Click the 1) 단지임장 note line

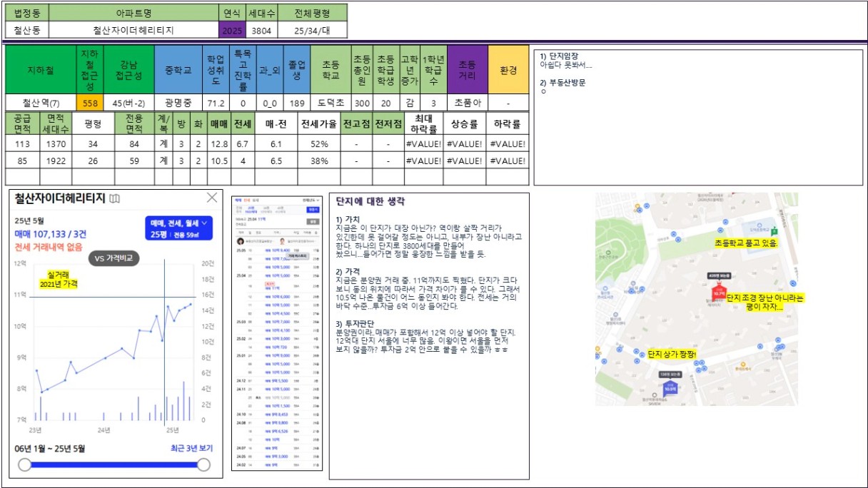coord(560,56)
